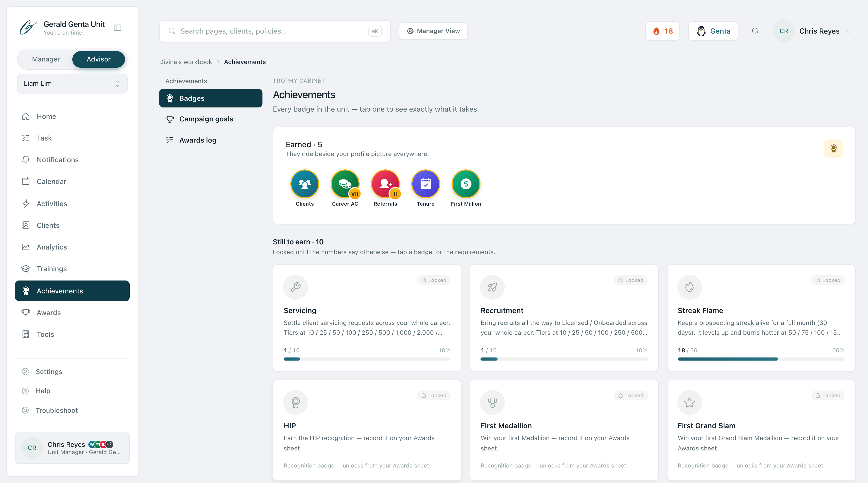Viewport: 868px width, 483px height.
Task: Switch to Manager mode toggle
Action: click(46, 59)
